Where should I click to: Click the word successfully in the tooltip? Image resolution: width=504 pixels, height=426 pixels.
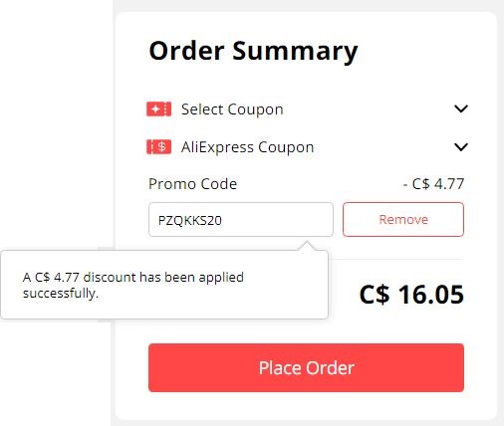[60, 294]
